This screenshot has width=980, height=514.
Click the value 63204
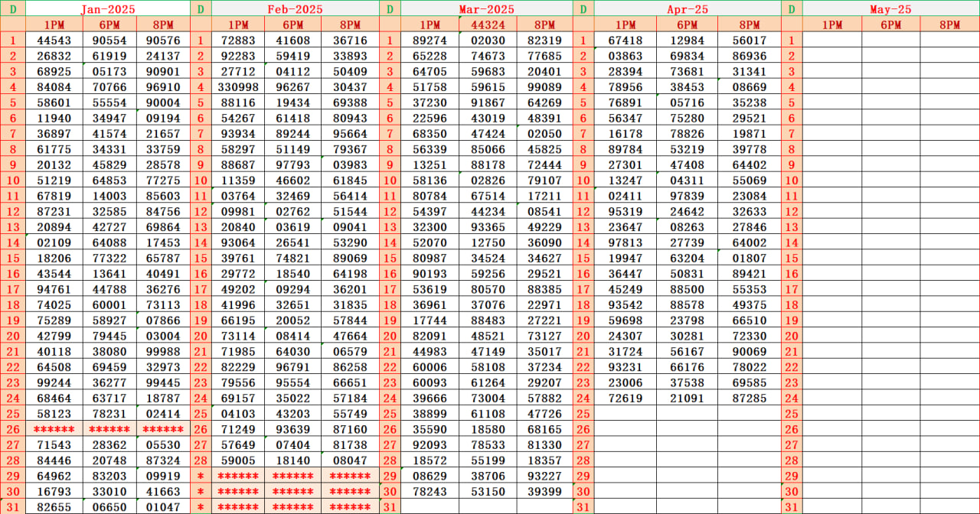pyautogui.click(x=687, y=258)
